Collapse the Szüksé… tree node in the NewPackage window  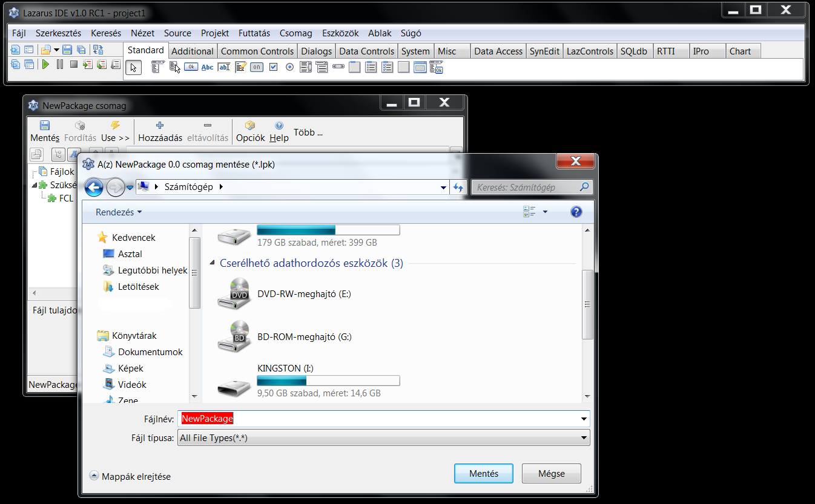(x=35, y=186)
